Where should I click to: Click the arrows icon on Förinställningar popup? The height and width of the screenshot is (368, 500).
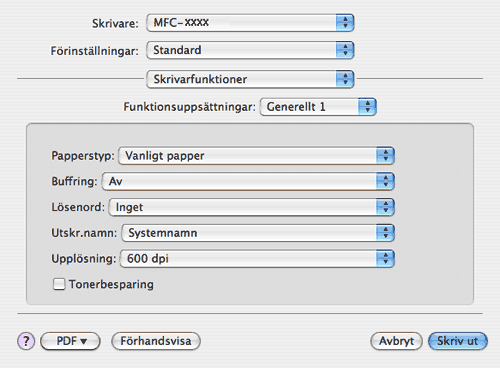click(x=345, y=50)
